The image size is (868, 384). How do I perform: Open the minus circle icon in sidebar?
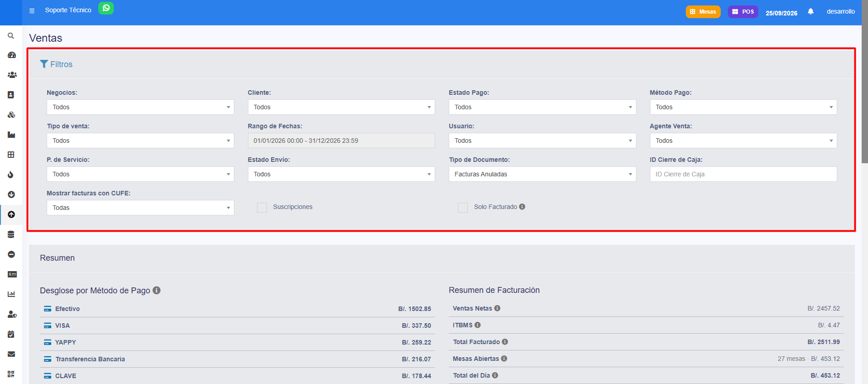pyautogui.click(x=11, y=254)
